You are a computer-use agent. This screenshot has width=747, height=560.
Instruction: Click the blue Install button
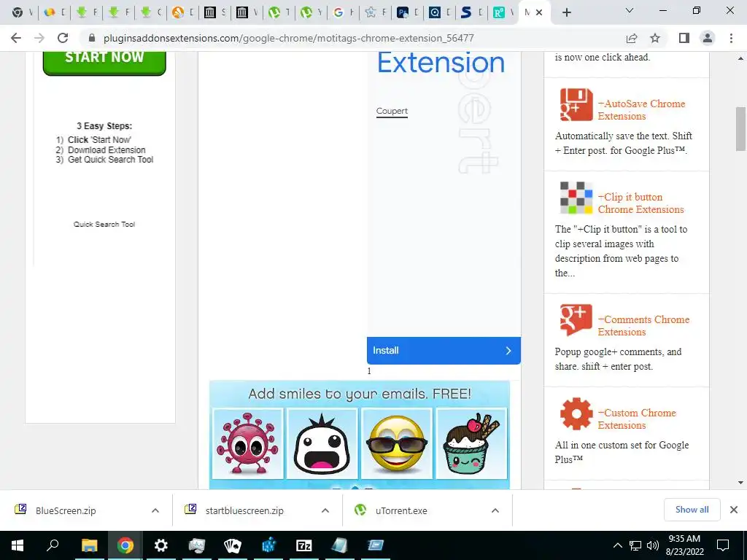pyautogui.click(x=444, y=351)
